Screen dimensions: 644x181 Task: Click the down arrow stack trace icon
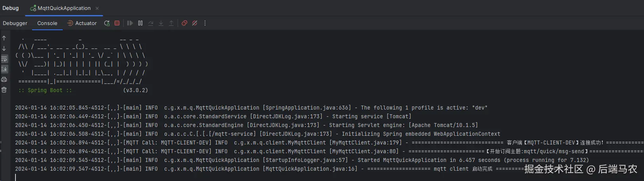4,48
